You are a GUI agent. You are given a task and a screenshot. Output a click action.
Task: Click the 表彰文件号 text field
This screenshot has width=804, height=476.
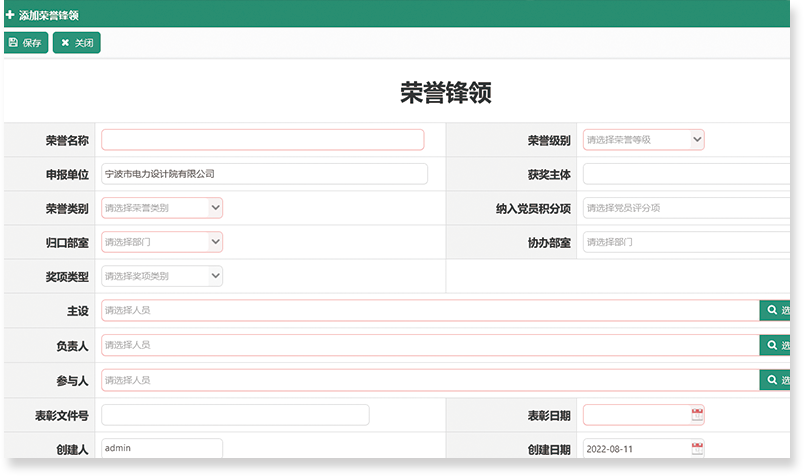coord(235,415)
